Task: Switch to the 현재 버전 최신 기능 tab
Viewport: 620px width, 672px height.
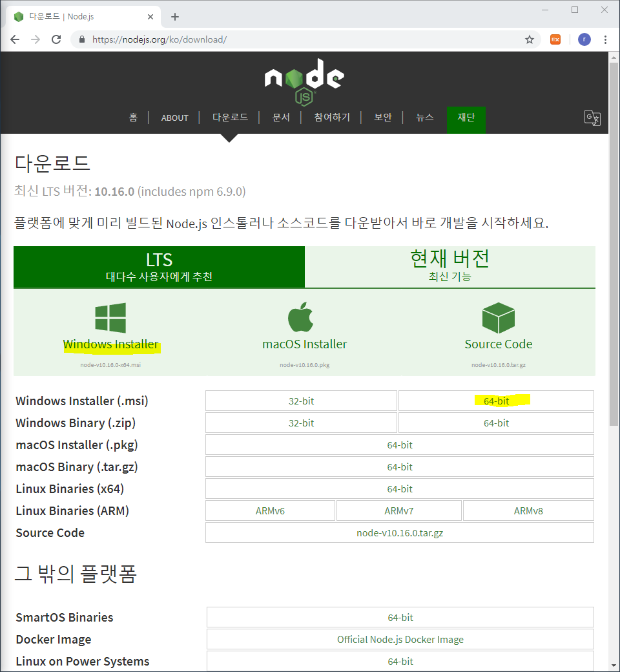Action: pos(450,267)
